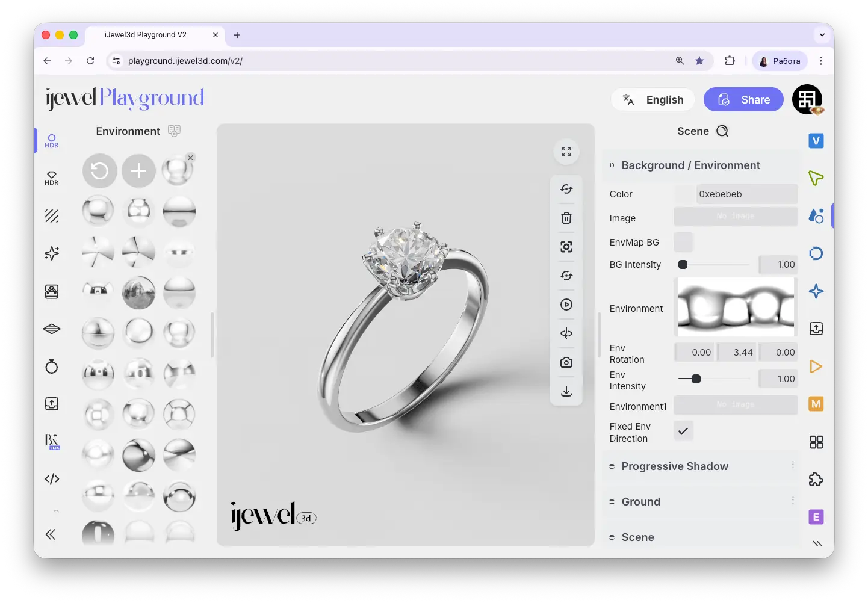Click the Environment map preview thumbnail
This screenshot has width=868, height=603.
click(736, 307)
